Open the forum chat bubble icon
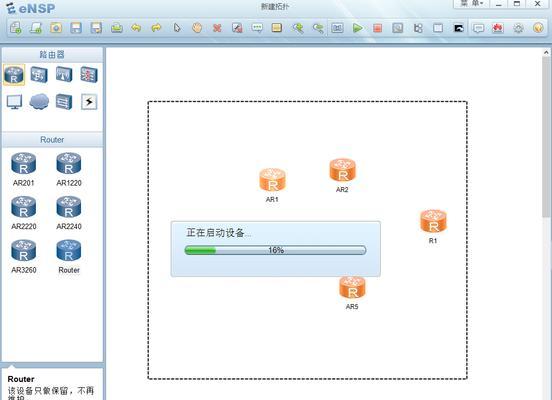 [x=478, y=28]
